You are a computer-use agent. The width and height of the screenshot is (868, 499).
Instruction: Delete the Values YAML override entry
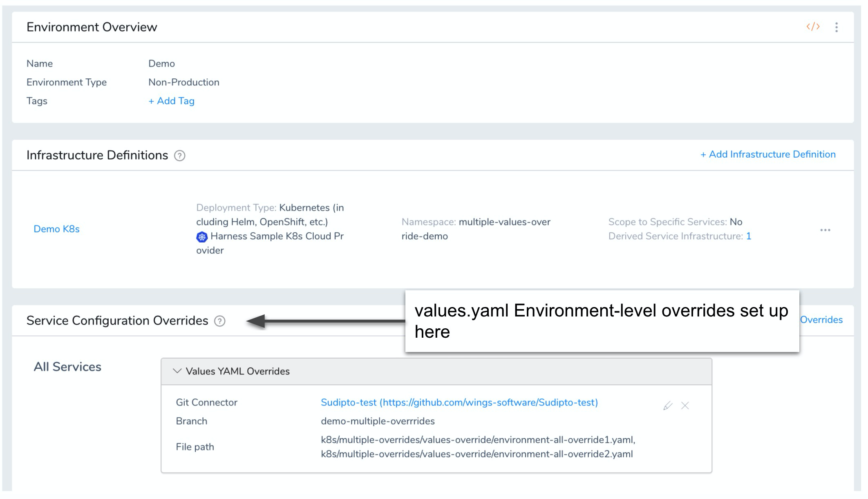[685, 405]
